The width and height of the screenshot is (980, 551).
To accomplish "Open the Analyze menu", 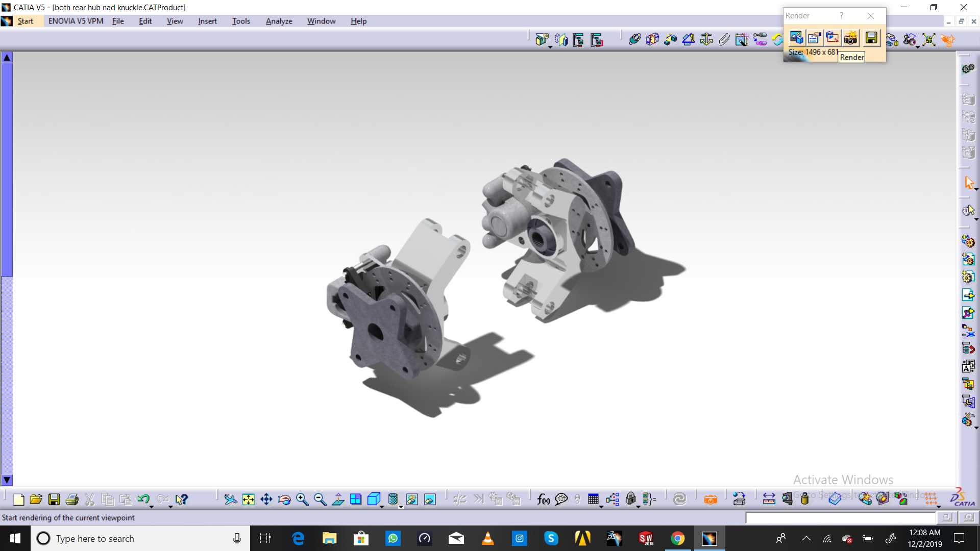I will point(279,21).
